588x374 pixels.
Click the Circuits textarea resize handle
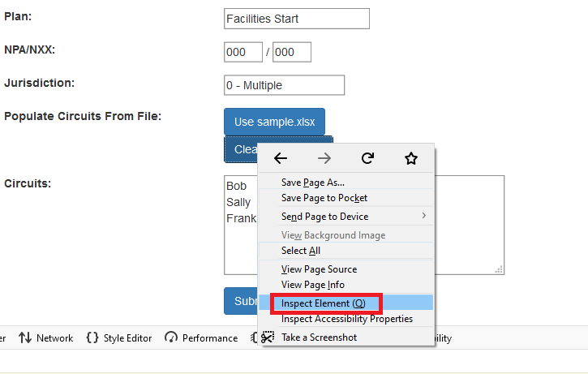pos(499,269)
